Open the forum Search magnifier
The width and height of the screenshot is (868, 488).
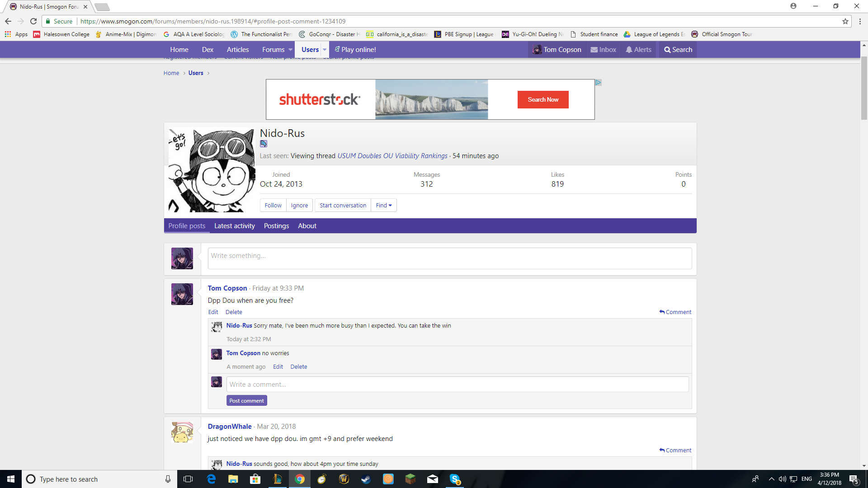(x=678, y=50)
